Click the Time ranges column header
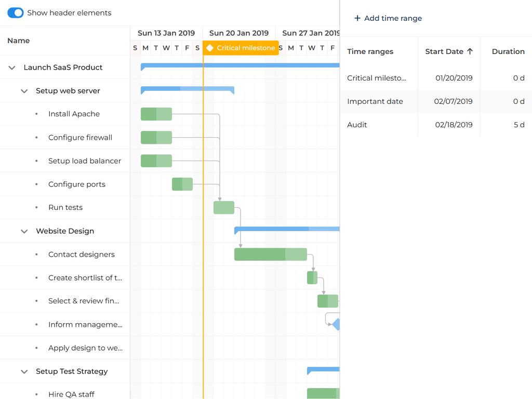The width and height of the screenshot is (532, 399). [x=370, y=51]
